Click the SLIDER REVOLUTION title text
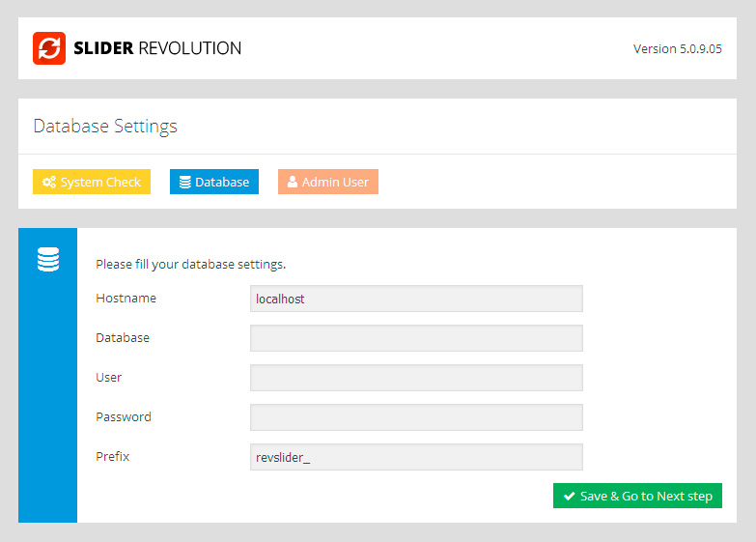Viewport: 756px width, 542px height. point(156,48)
